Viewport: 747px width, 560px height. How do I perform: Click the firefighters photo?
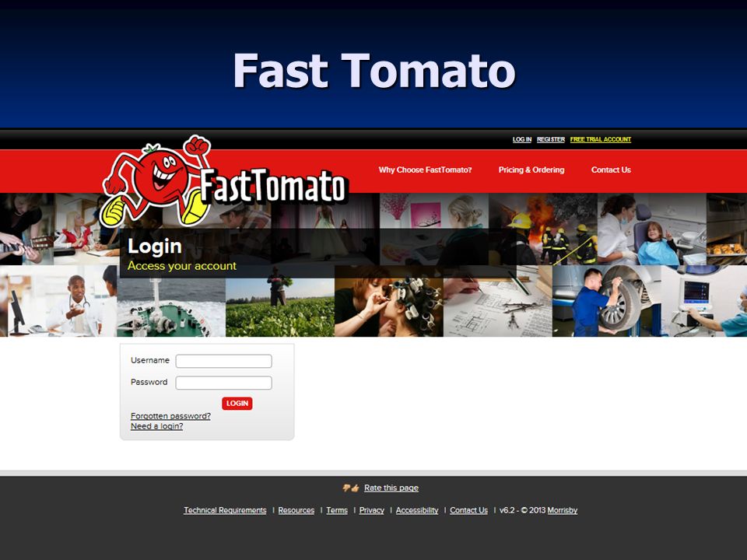coord(543,229)
